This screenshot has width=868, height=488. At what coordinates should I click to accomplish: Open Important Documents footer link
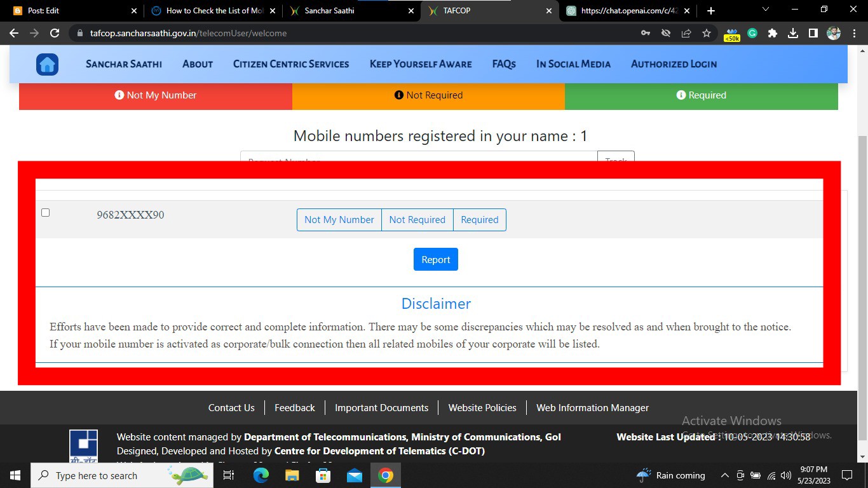[382, 408]
